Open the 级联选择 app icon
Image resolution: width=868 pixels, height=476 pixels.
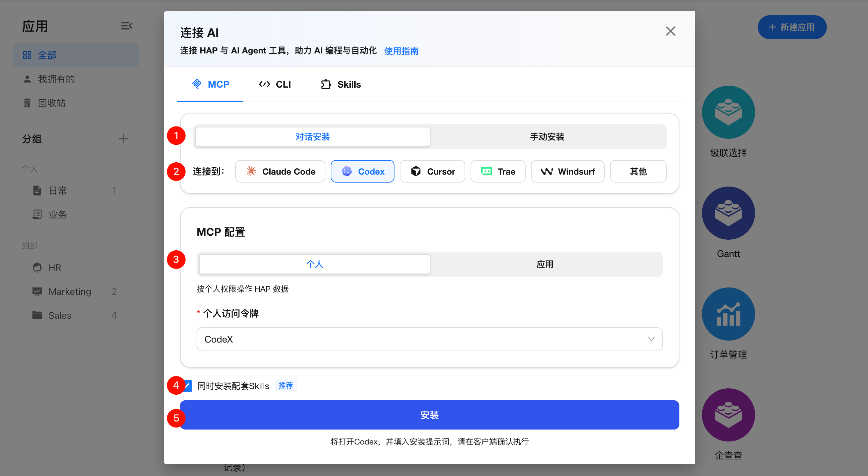coord(728,112)
